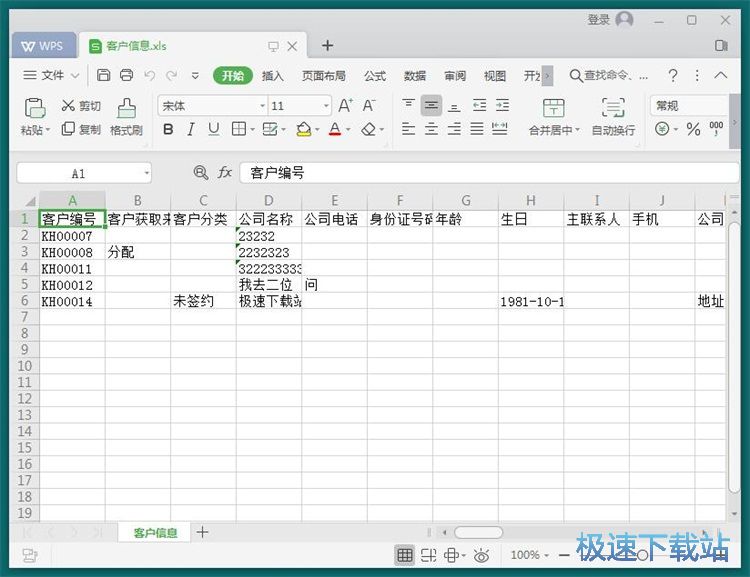Toggle Italic formatting
The height and width of the screenshot is (577, 750).
[191, 129]
